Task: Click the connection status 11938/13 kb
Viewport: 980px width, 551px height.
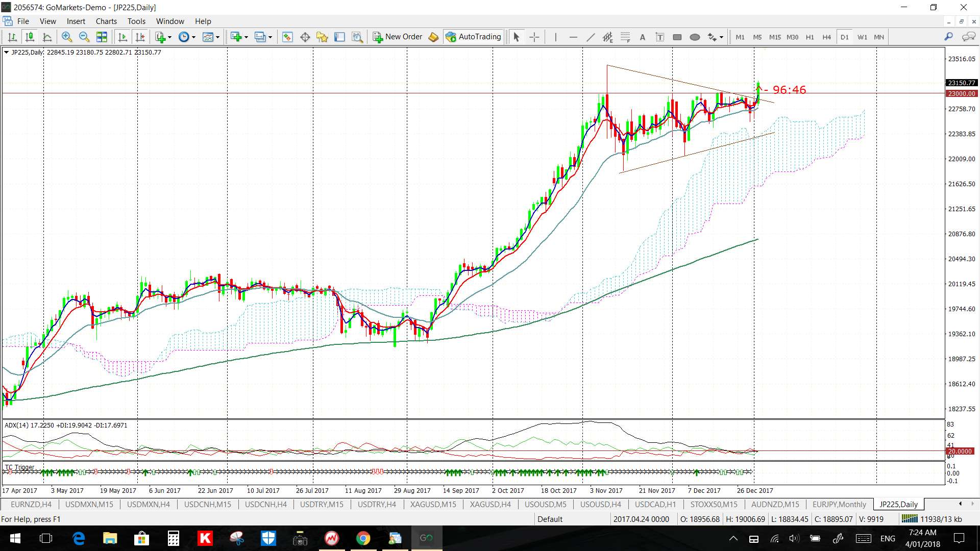Action: (x=932, y=519)
